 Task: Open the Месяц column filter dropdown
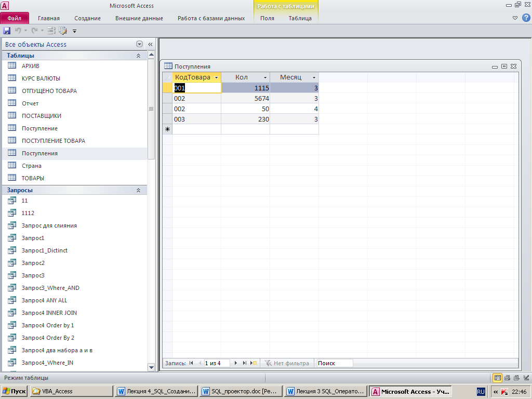[314, 78]
